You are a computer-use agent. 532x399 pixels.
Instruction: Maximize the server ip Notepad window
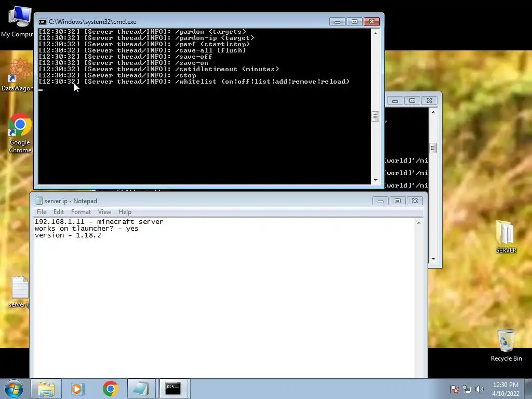click(397, 201)
